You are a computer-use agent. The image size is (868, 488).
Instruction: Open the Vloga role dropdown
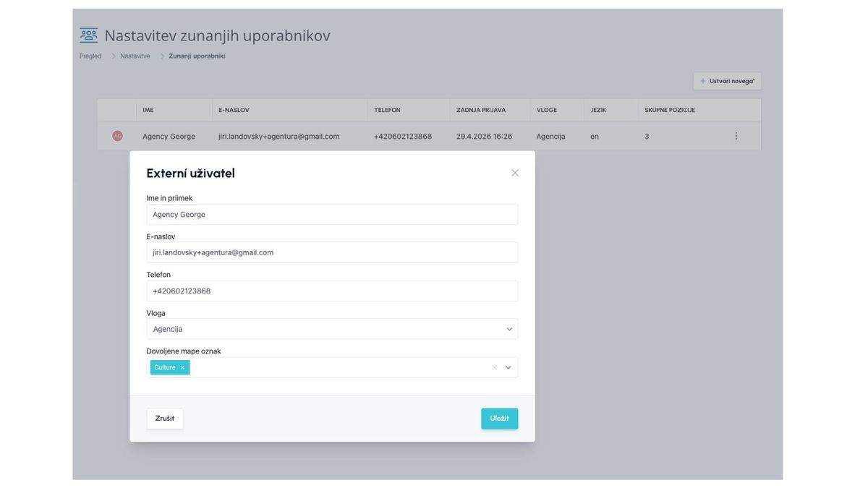pos(332,329)
